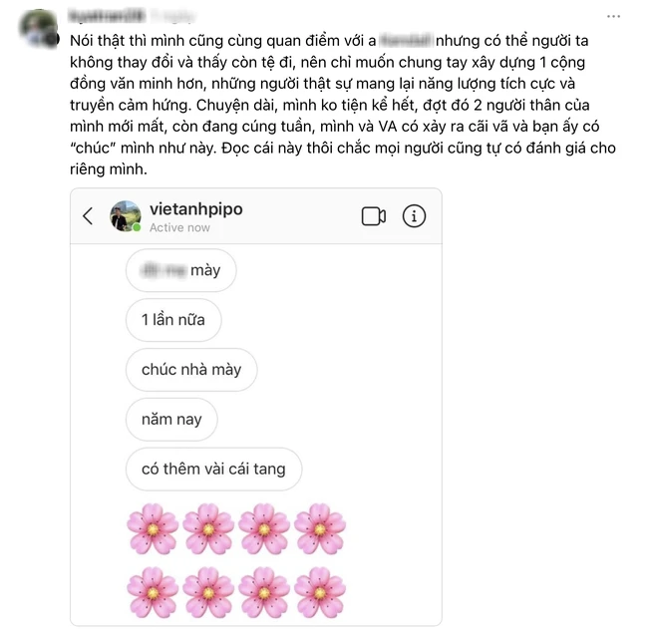Click the vietanhpipo profile picture
This screenshot has height=644, width=648.
click(x=126, y=215)
